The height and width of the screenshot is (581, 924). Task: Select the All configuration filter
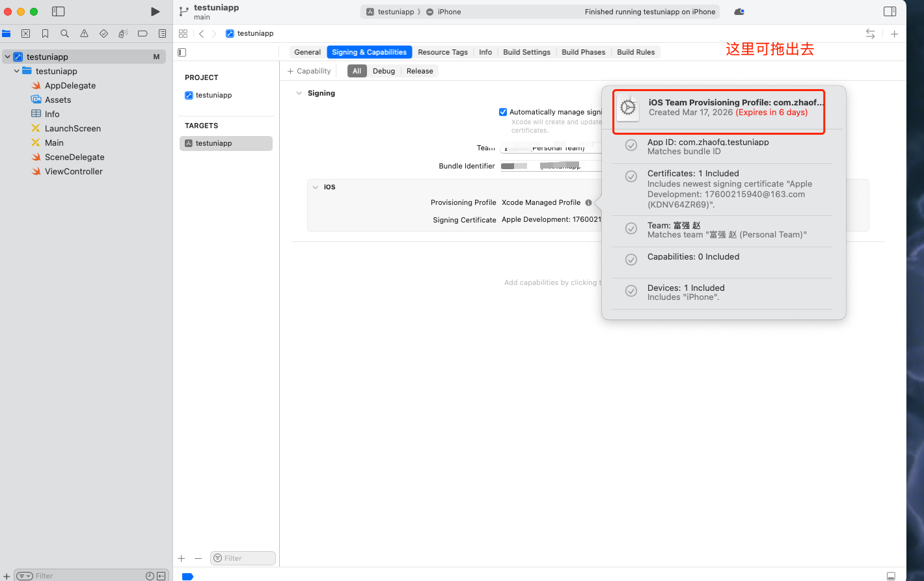(x=357, y=71)
